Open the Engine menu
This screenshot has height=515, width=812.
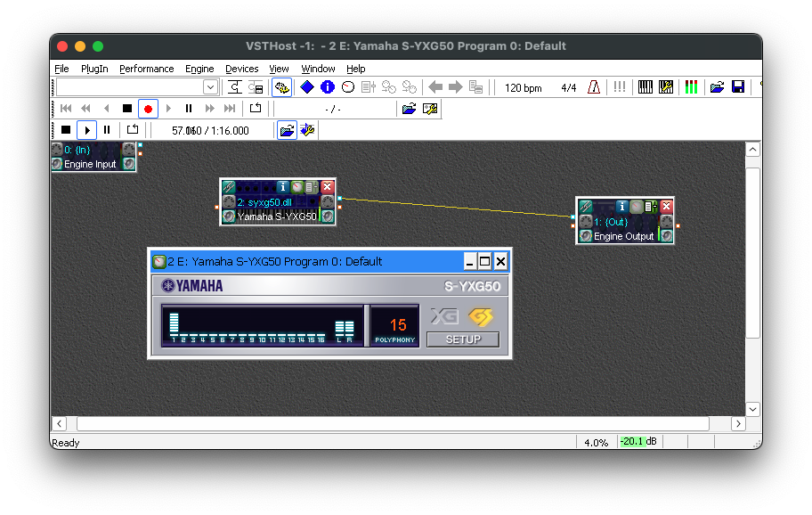coord(199,69)
